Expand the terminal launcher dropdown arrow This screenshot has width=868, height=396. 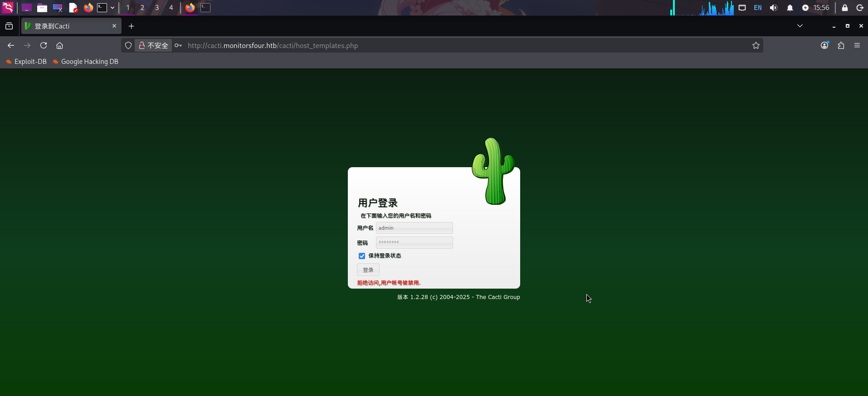click(112, 8)
